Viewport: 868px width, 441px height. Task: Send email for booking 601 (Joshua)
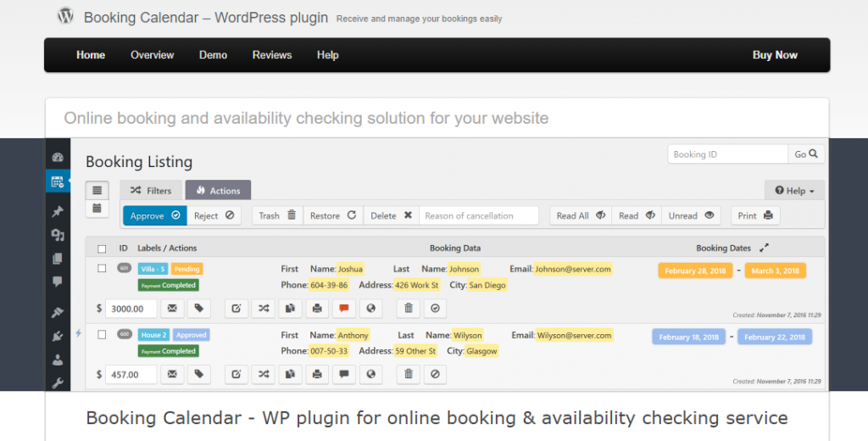click(172, 309)
